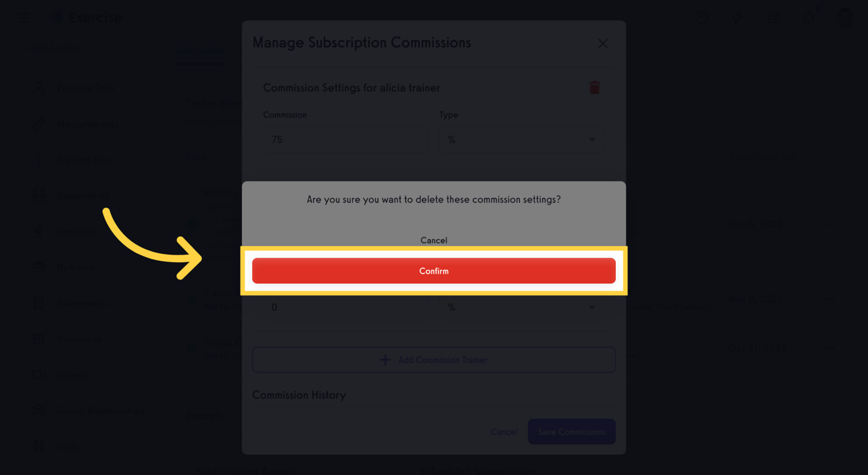
Task: Confirm deleting the commission settings
Action: click(433, 271)
